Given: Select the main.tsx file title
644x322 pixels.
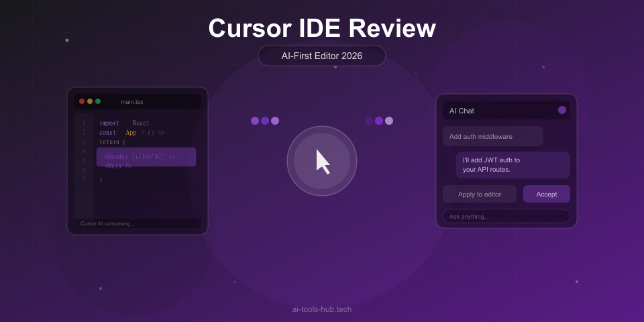Looking at the screenshot, I should (132, 102).
